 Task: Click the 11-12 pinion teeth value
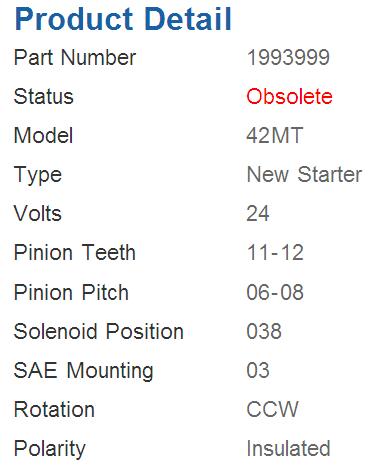tap(275, 252)
